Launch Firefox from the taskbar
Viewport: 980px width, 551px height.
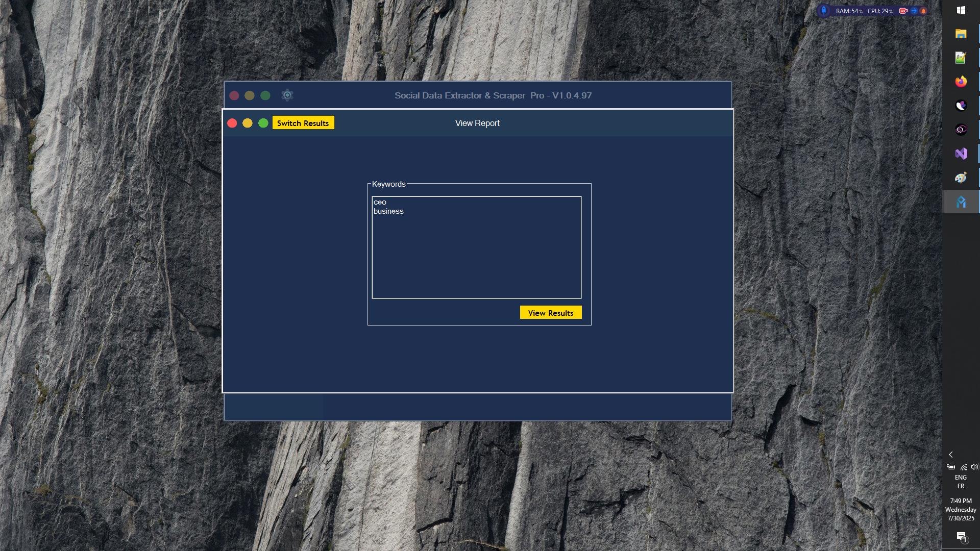pyautogui.click(x=962, y=81)
